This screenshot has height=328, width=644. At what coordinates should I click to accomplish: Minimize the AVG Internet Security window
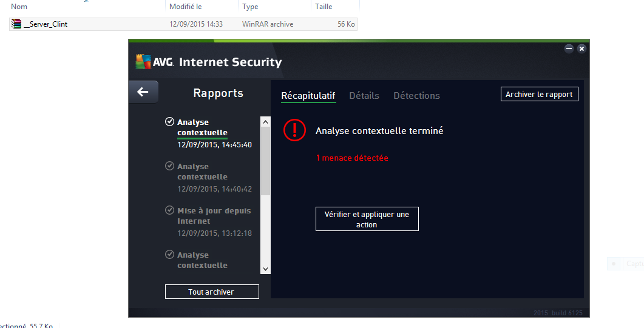569,49
